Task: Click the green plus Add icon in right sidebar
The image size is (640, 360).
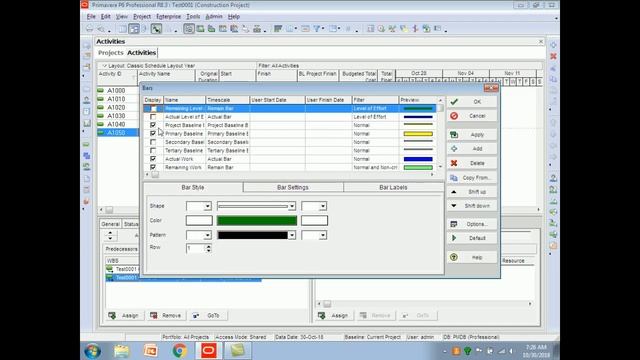Action: (x=553, y=45)
